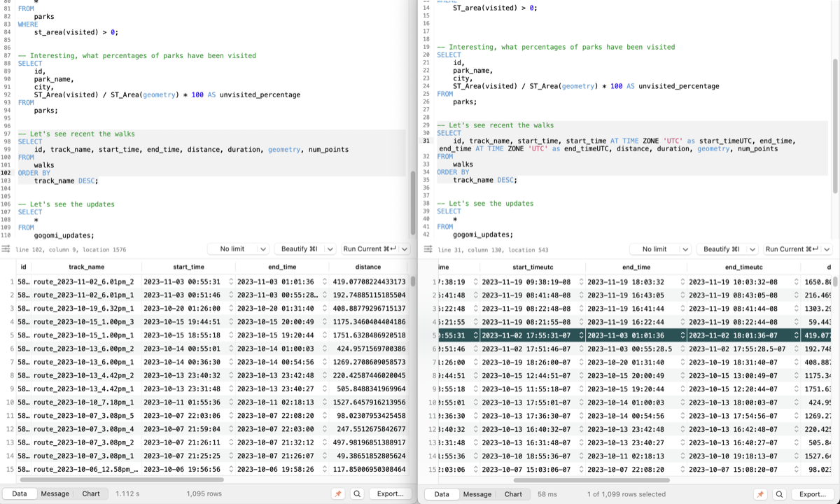Select cell route_2023-10-06_12.58pm_
Screen dimensions: 840x504
[85, 469]
